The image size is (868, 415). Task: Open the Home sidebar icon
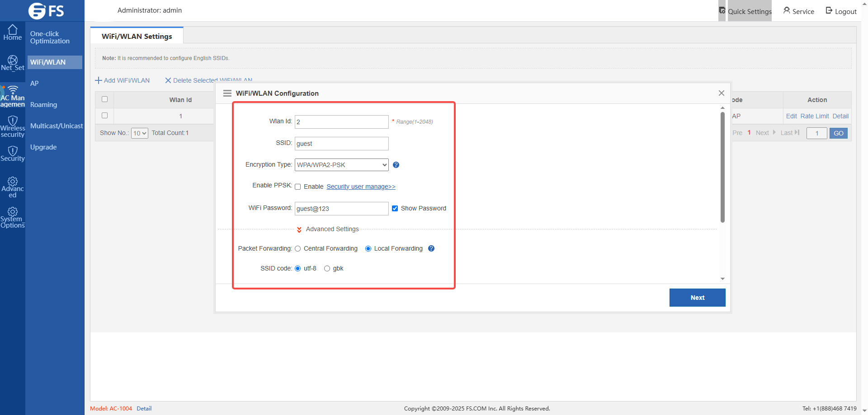coord(12,32)
